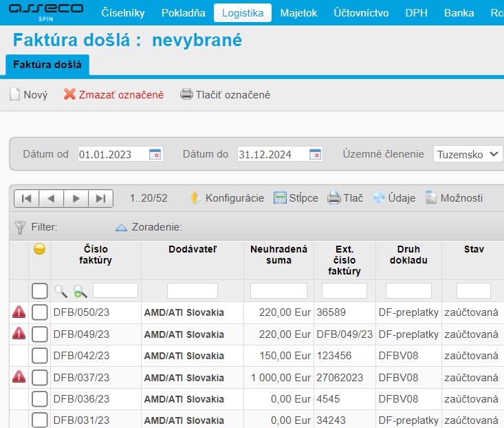The image size is (504, 428).
Task: Click Konfigurácie button in grid toolbar
Action: (227, 198)
